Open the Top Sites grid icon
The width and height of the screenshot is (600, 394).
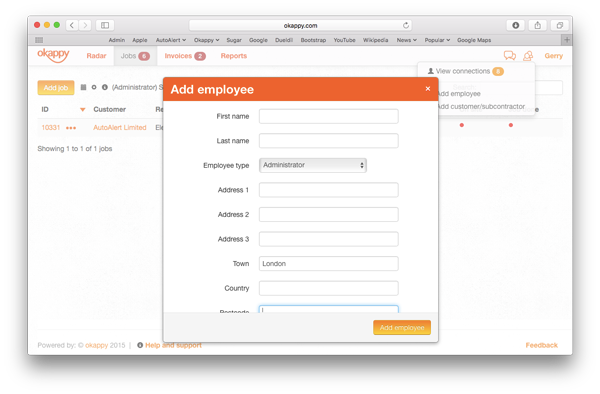[39, 40]
